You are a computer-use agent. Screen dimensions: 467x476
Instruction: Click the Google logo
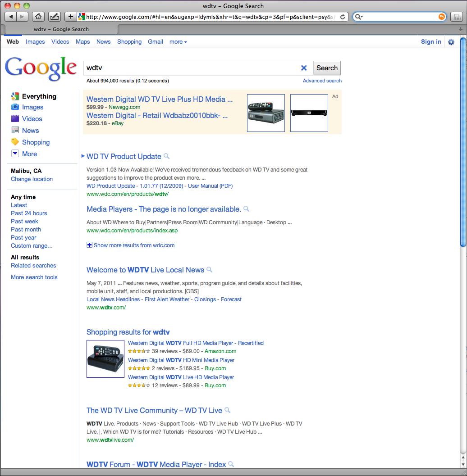(x=41, y=68)
